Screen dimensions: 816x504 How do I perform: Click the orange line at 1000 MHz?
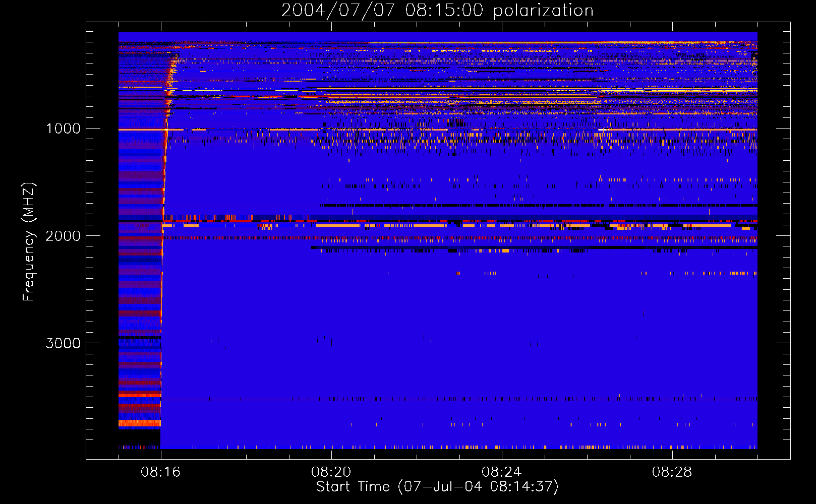pyautogui.click(x=438, y=130)
